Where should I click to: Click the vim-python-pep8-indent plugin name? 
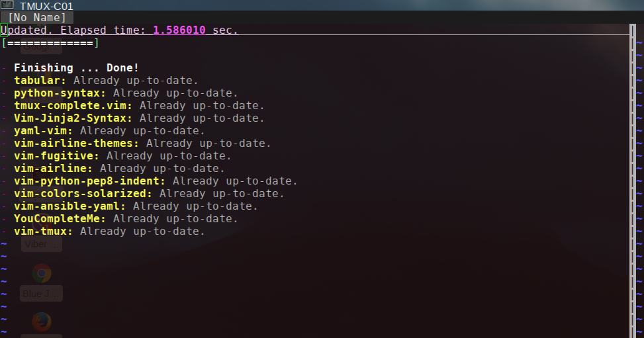[89, 181]
